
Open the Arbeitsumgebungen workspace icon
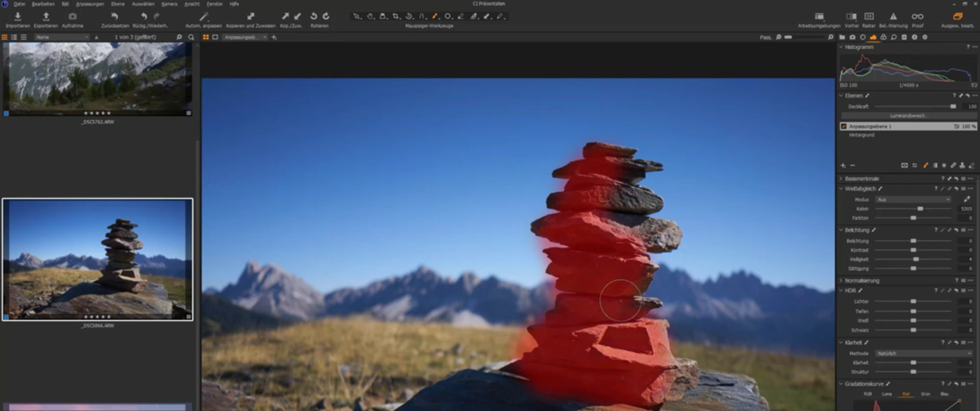pyautogui.click(x=821, y=16)
